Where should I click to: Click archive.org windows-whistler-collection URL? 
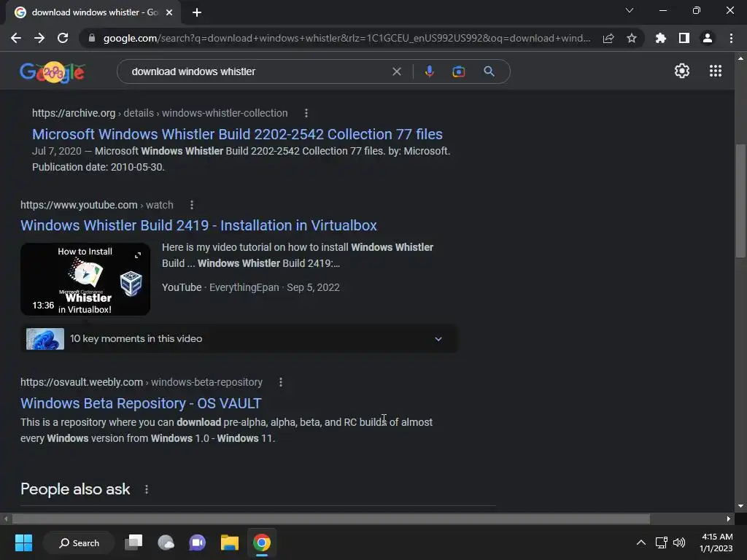click(160, 113)
